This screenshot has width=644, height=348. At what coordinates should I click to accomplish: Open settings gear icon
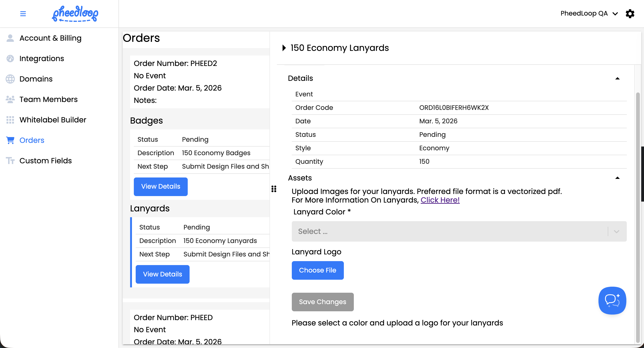pyautogui.click(x=630, y=13)
